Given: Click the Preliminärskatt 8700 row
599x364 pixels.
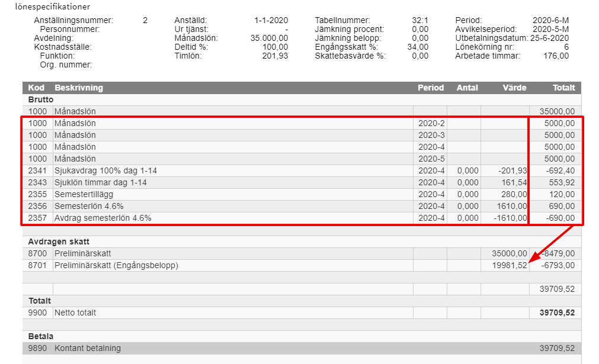Looking at the screenshot, I should pyautogui.click(x=302, y=253).
